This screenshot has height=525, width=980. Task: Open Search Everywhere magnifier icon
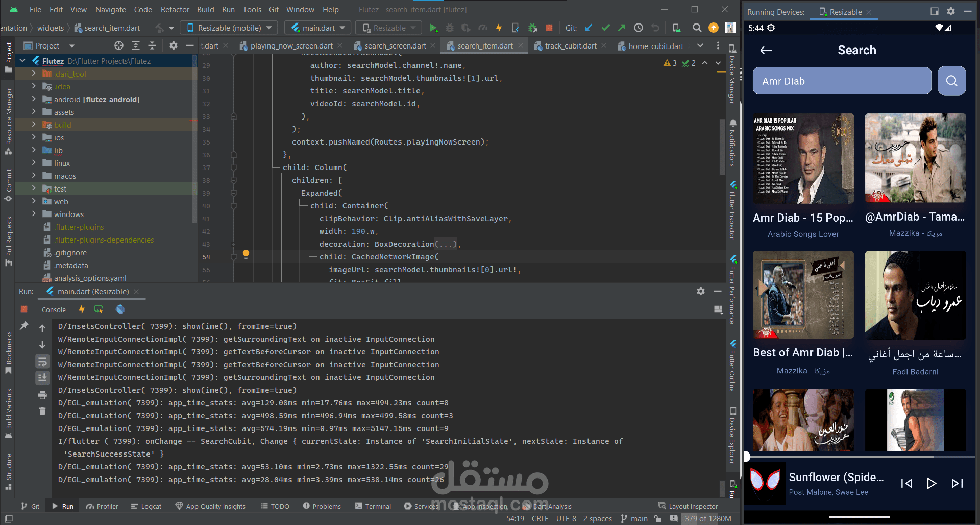[697, 28]
